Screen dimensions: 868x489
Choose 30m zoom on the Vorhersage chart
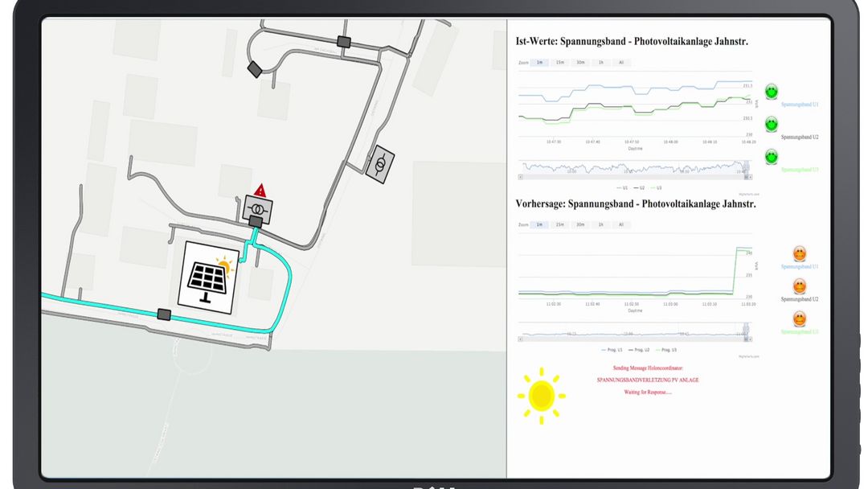click(x=580, y=224)
